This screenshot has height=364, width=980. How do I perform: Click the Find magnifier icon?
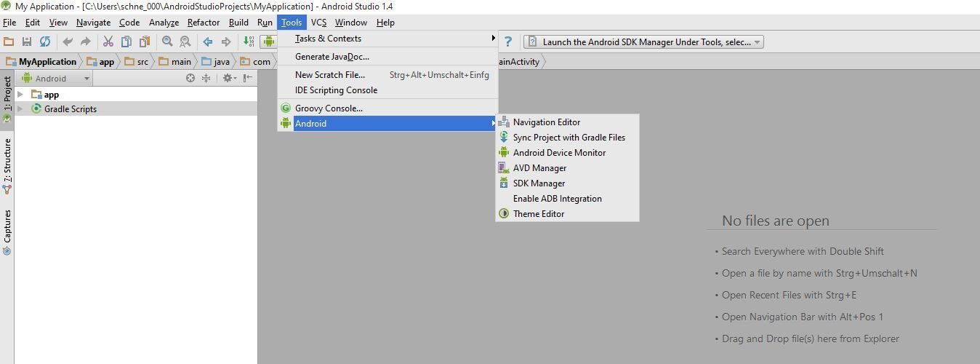coord(167,42)
